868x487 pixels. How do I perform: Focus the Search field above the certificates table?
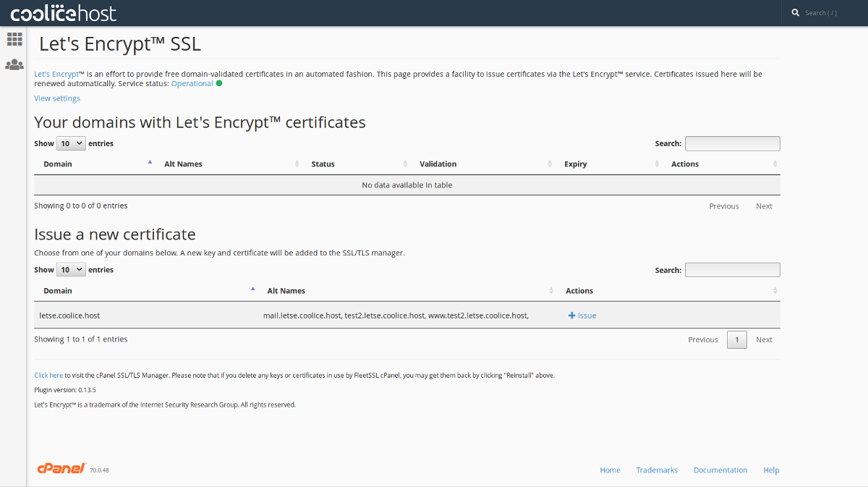(733, 143)
